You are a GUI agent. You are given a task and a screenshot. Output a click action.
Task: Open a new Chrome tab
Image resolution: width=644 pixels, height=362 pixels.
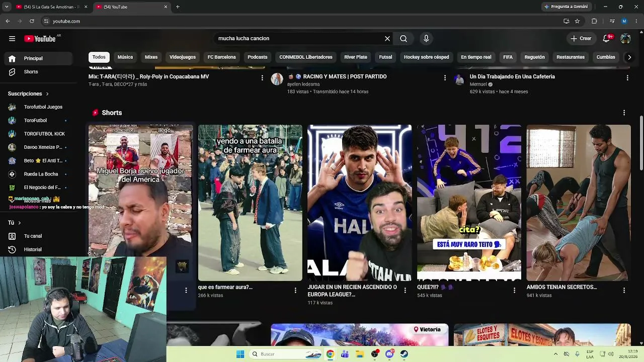coord(178,7)
